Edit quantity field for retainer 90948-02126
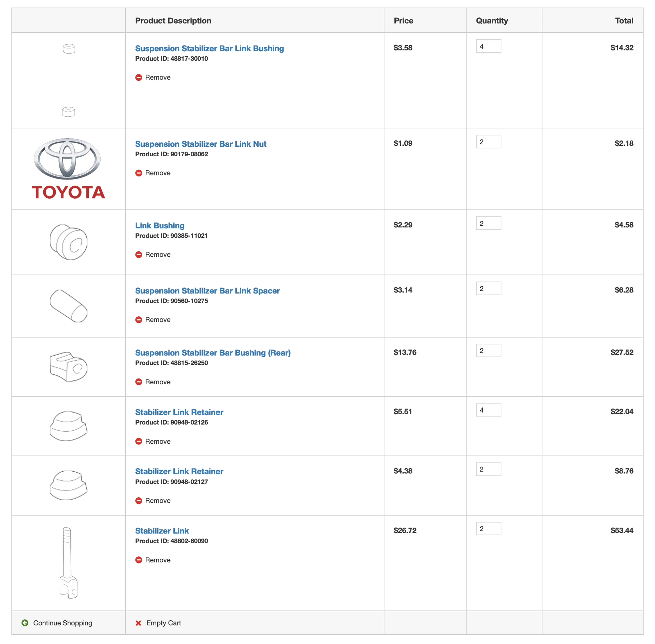This screenshot has height=644, width=655. click(x=489, y=410)
